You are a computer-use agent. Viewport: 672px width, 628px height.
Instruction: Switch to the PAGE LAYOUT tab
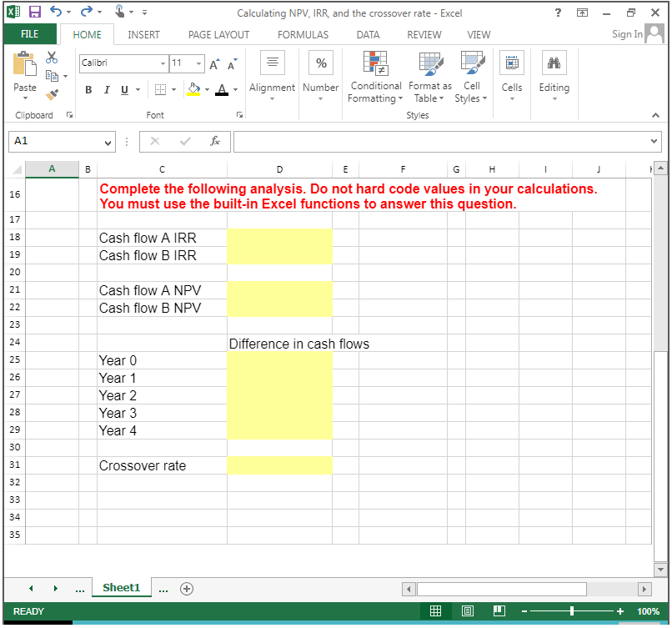pos(218,35)
